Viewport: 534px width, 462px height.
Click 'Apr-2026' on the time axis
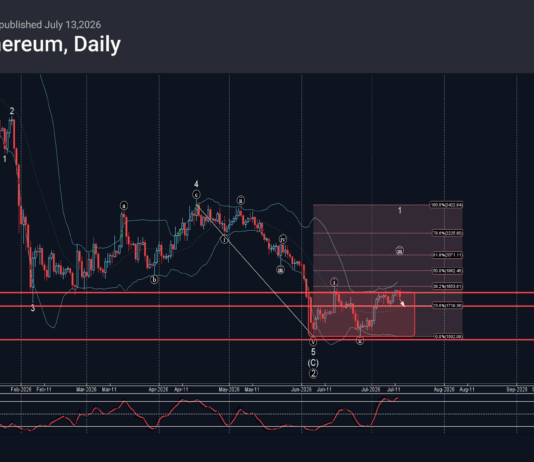158,389
